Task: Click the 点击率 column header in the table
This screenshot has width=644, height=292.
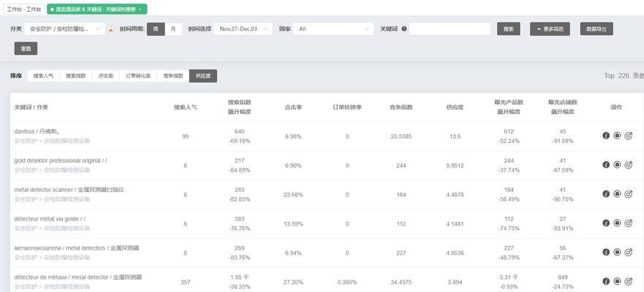Action: (x=293, y=107)
